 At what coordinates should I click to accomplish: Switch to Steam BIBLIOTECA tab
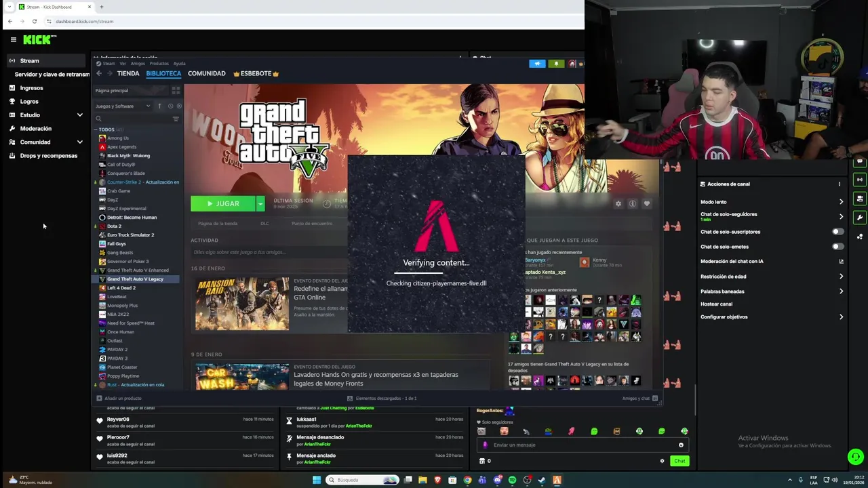(x=163, y=73)
